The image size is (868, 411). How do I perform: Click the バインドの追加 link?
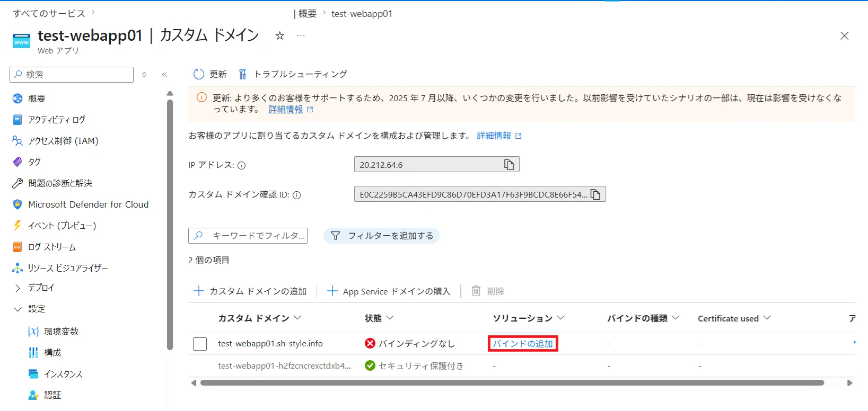click(x=523, y=344)
